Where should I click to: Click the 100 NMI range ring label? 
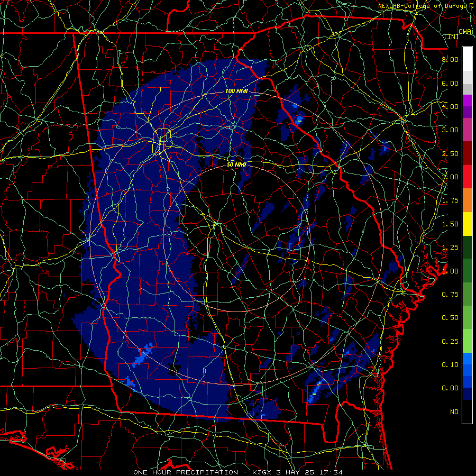[x=236, y=91]
